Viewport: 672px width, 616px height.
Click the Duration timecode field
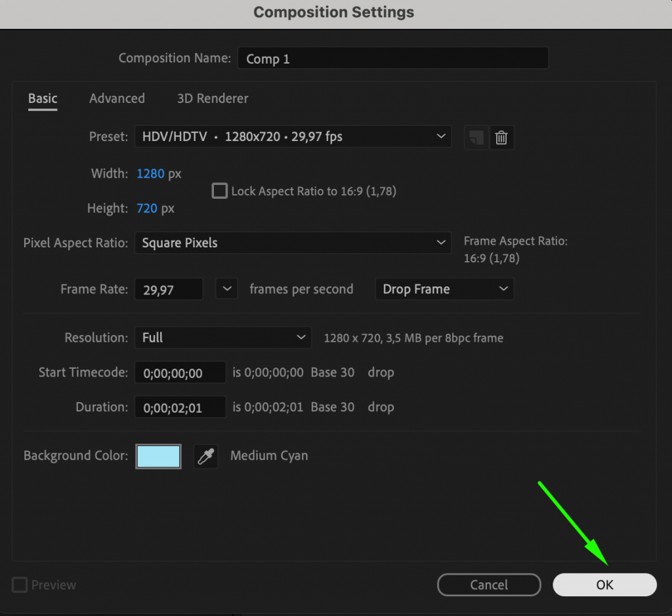click(x=180, y=407)
